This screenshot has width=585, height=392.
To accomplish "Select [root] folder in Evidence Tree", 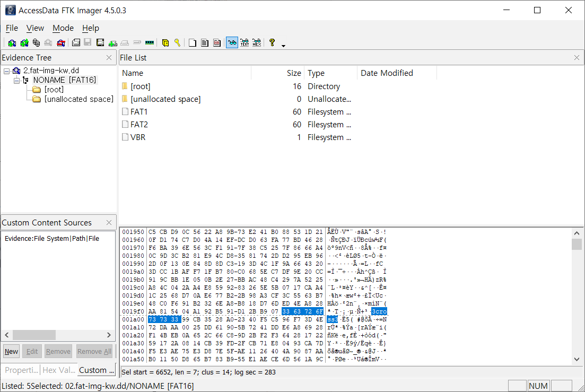I will coord(54,90).
